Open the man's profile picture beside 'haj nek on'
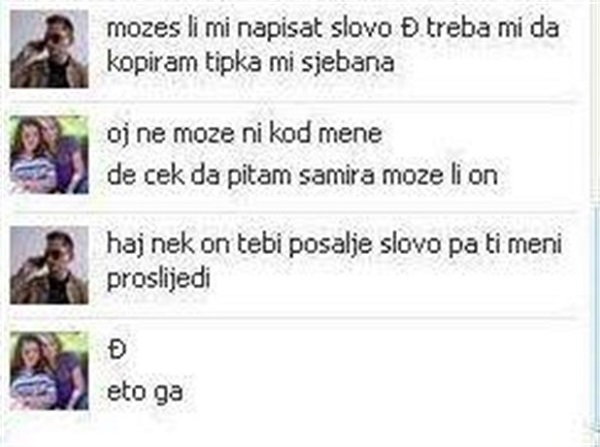The image size is (600, 447). [x=49, y=265]
